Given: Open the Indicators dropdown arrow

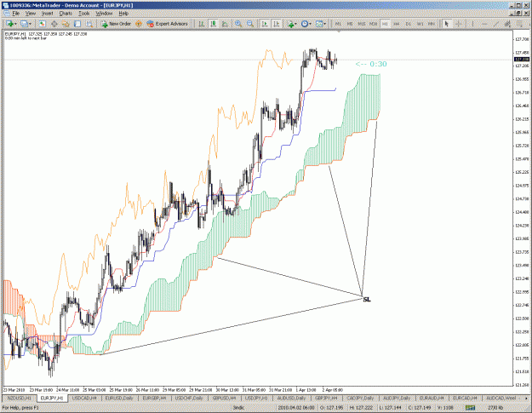Looking at the screenshot, I should pos(296,24).
